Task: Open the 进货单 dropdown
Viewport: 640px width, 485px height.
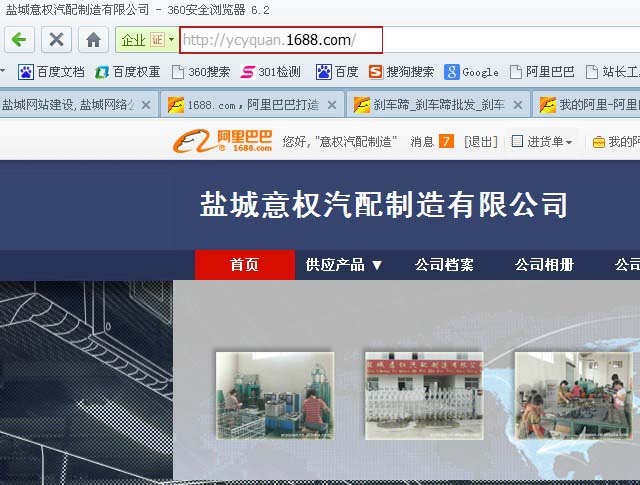Action: [542, 142]
